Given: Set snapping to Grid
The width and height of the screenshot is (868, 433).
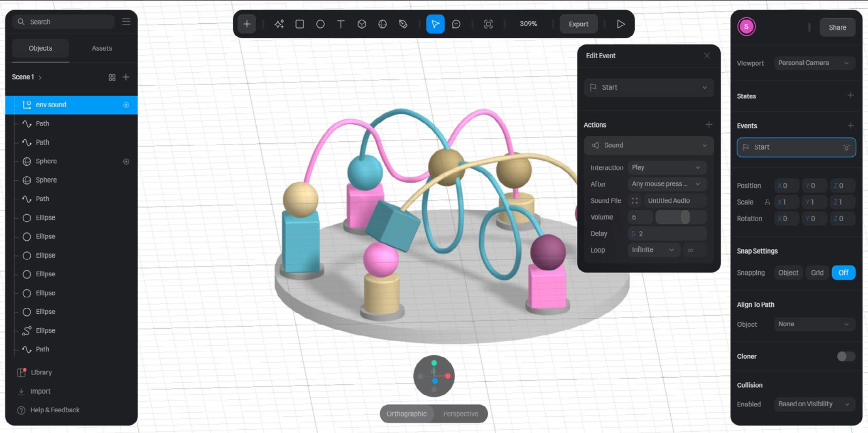Looking at the screenshot, I should pos(817,273).
